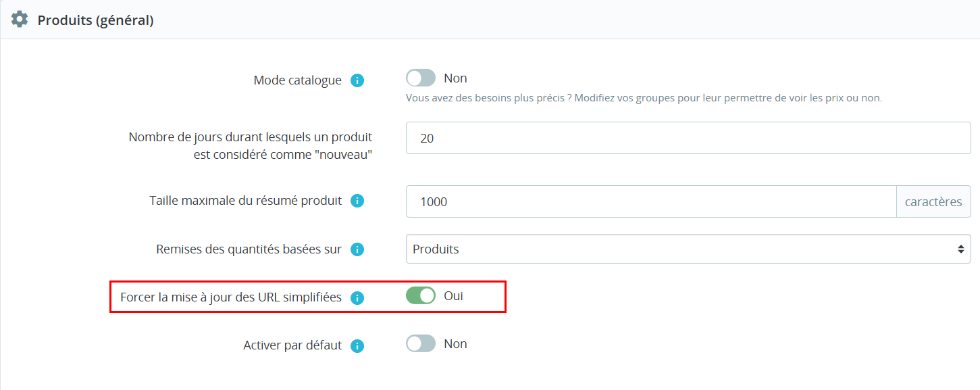Open the info tooltip for Mode catalogue
Viewport: 980px width, 390px height.
coord(357,80)
